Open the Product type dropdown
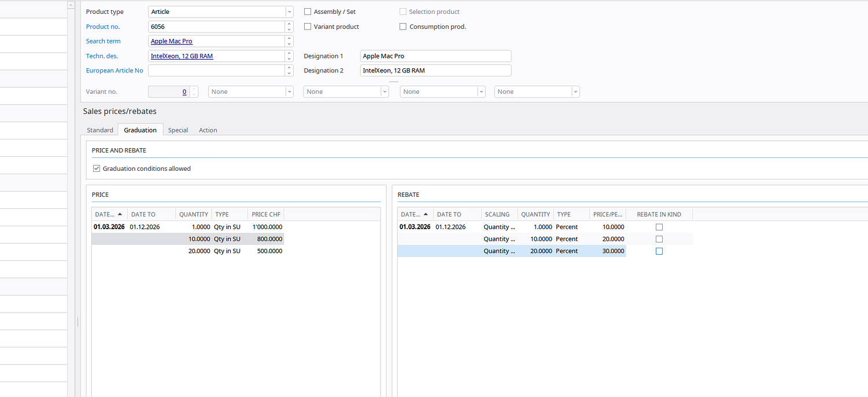The image size is (868, 397). click(289, 12)
